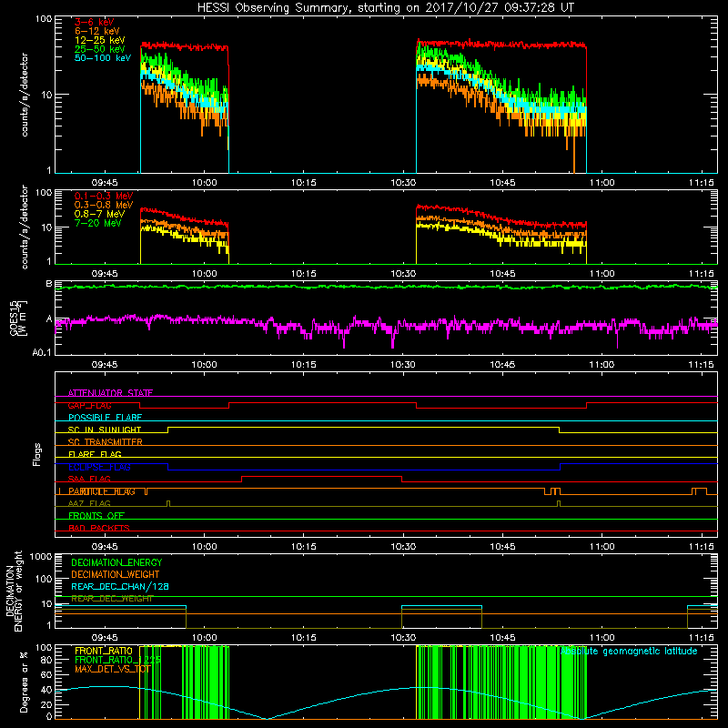Click the "0.8-7 MeV" legend entry
This screenshot has height=728, width=728.
tap(99, 214)
